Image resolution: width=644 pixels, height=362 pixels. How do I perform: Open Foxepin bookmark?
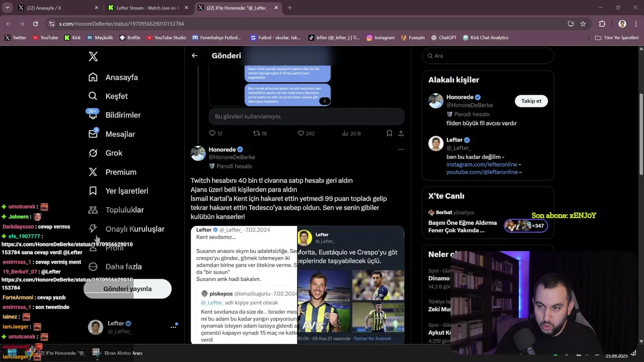pyautogui.click(x=413, y=38)
